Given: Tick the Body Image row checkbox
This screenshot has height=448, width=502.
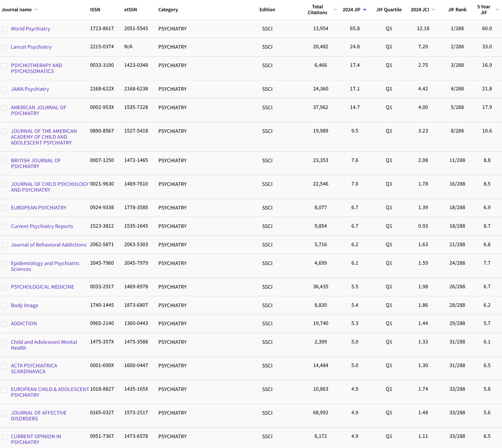Looking at the screenshot, I should coord(4,306).
